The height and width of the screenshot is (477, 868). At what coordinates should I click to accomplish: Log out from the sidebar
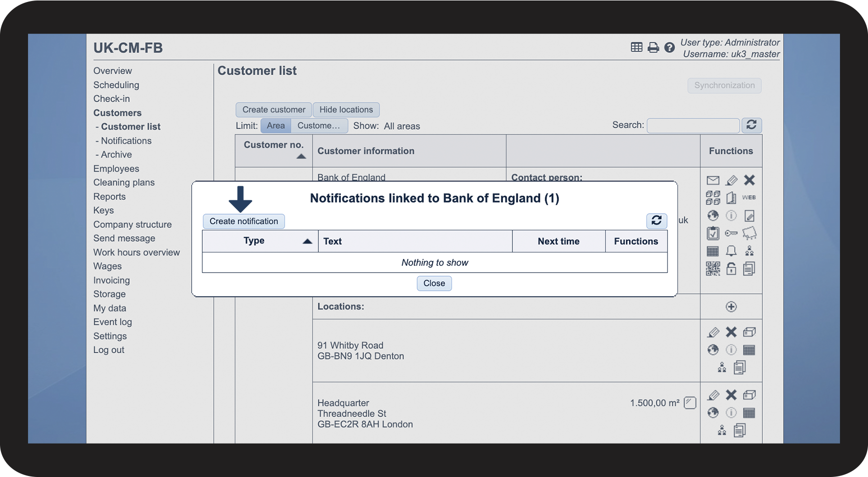[109, 350]
